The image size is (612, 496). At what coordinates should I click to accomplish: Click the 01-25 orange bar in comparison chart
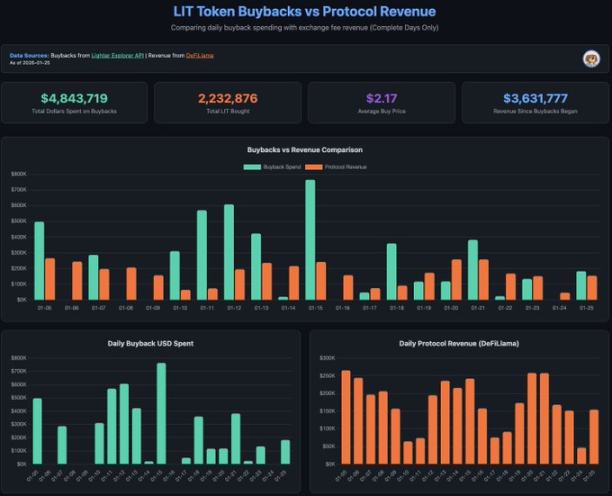(593, 288)
